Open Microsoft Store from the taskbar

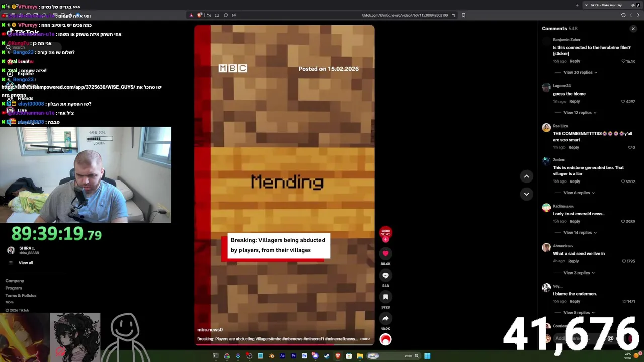(x=349, y=356)
